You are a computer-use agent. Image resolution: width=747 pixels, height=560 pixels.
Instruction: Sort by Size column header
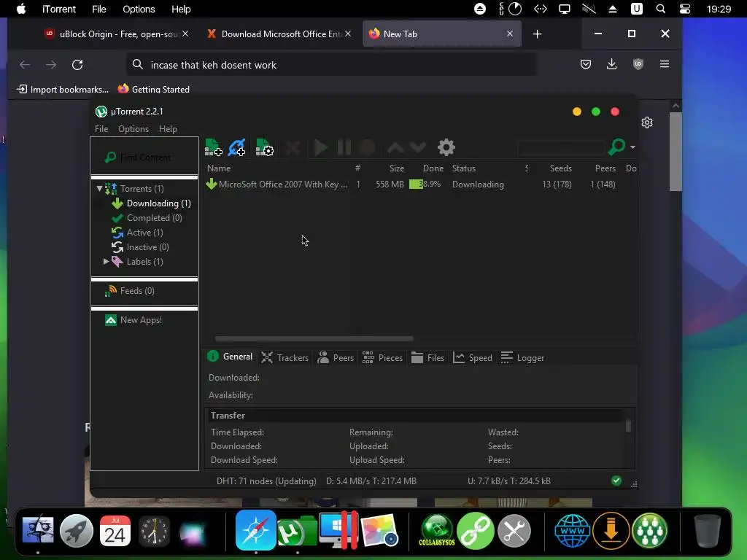point(396,168)
